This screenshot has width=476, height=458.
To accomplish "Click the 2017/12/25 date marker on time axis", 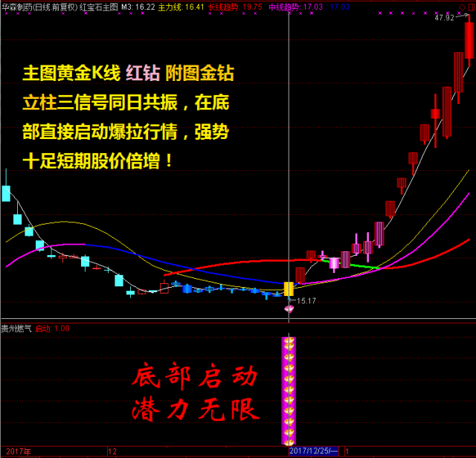I will (x=312, y=451).
